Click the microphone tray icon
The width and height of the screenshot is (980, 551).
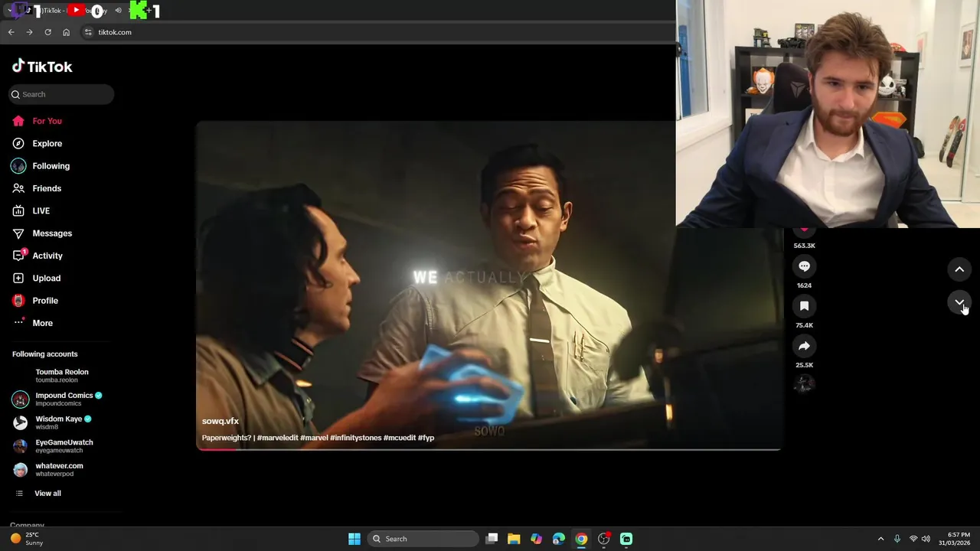coord(897,539)
